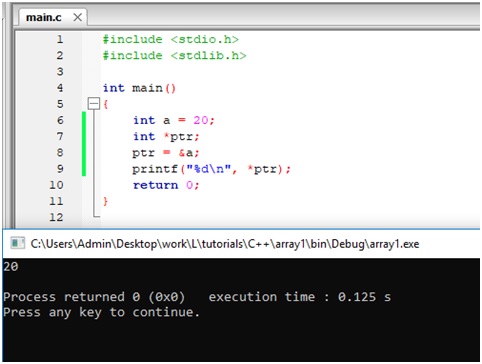The width and height of the screenshot is (482, 364).
Task: Click the printf("%d\n", *ptr); statement
Action: coord(211,169)
